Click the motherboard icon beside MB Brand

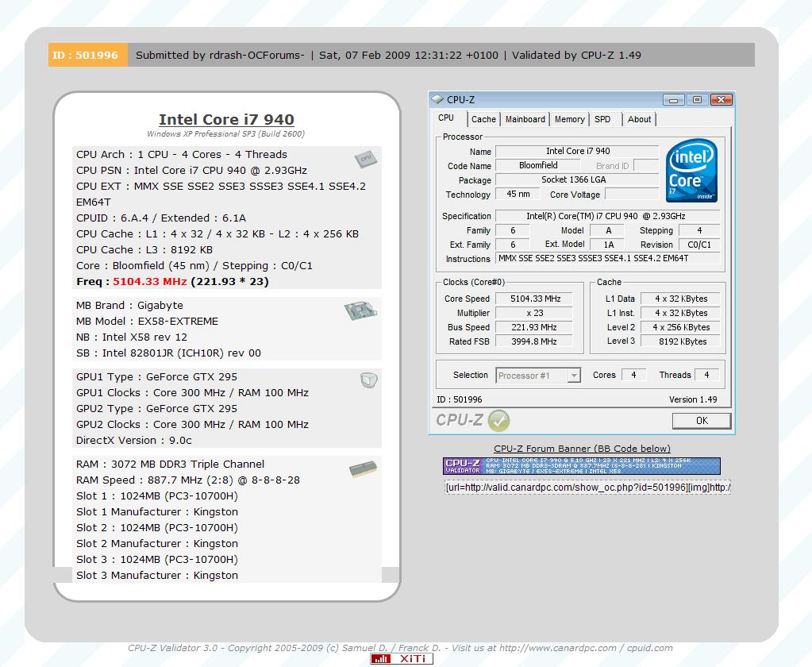click(360, 310)
